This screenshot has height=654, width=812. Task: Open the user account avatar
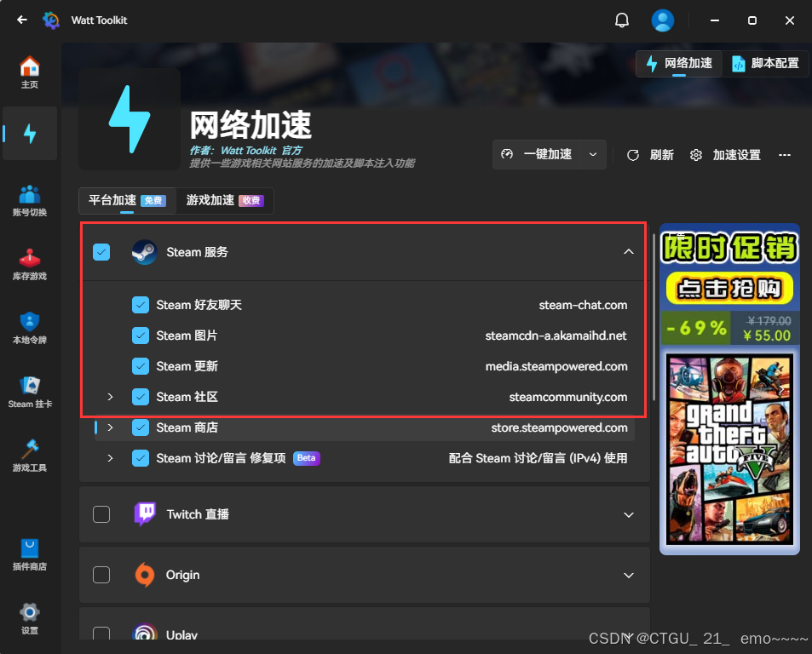coord(662,20)
